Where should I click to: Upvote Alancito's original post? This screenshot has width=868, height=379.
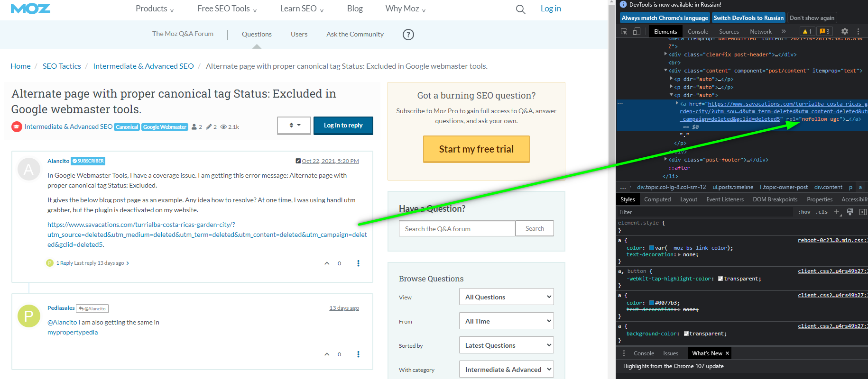pyautogui.click(x=327, y=263)
